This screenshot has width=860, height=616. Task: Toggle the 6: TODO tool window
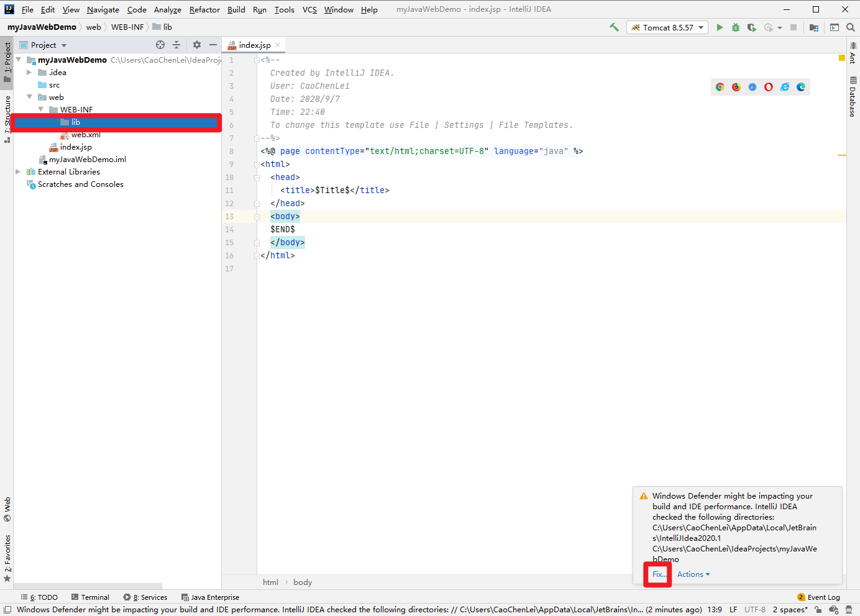(x=39, y=597)
